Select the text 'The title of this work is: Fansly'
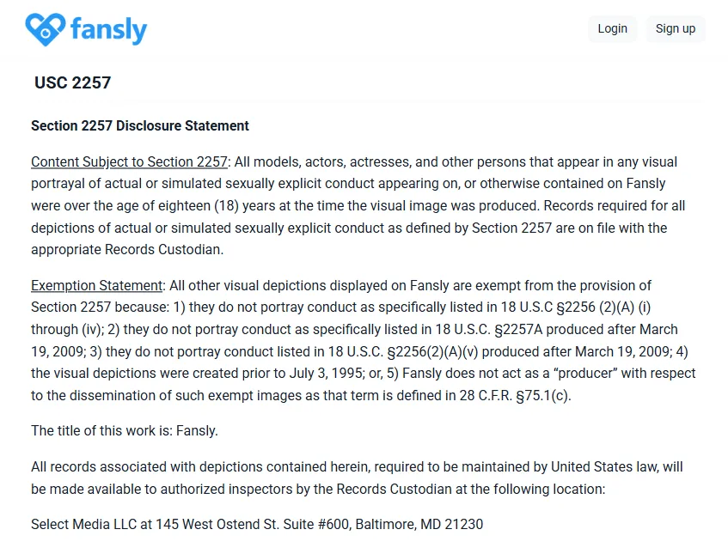Screen dimensions: 728x560 (x=124, y=430)
